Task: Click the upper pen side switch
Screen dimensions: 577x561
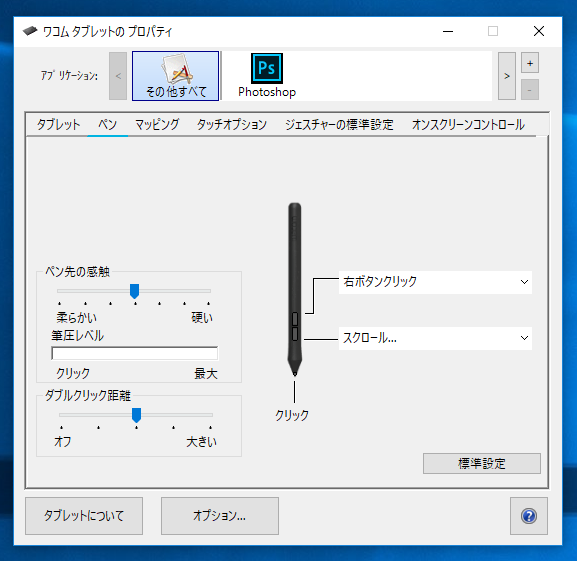Action: [295, 319]
